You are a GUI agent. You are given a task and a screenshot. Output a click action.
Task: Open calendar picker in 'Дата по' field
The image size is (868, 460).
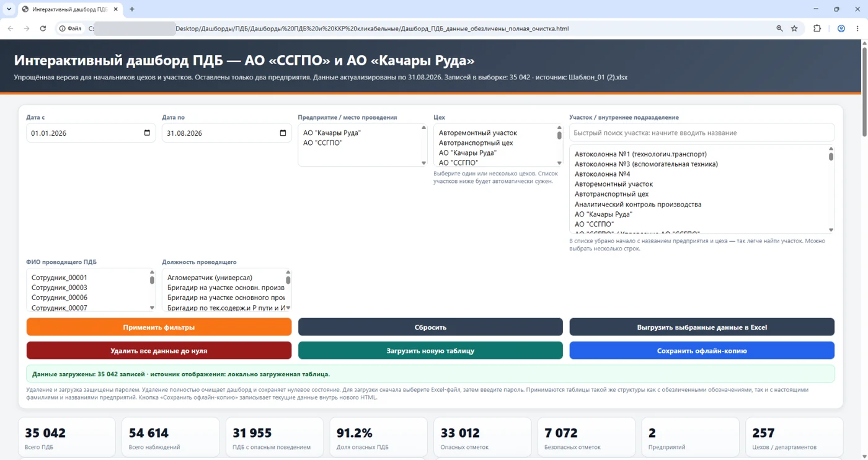283,133
